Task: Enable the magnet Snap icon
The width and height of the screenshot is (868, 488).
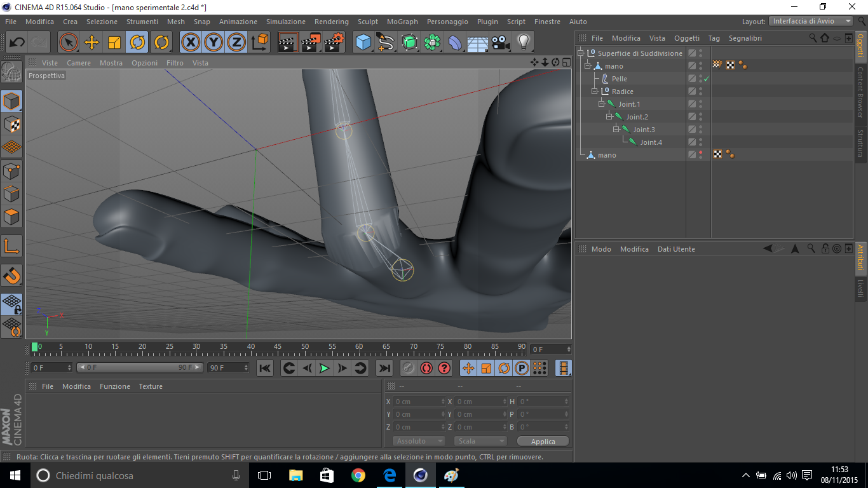Action: [11, 275]
